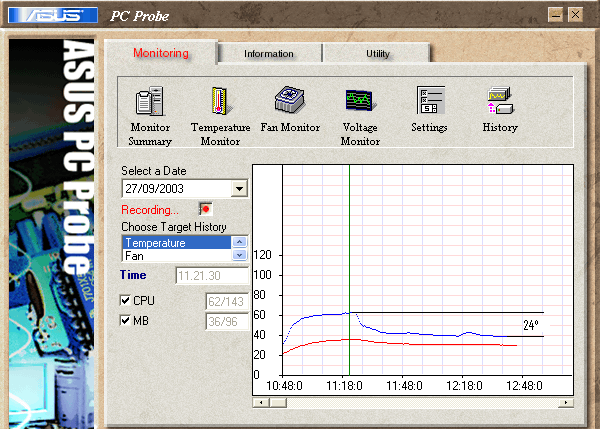
Task: Open the Temperature Monitor thermometer icon
Action: [x=220, y=101]
